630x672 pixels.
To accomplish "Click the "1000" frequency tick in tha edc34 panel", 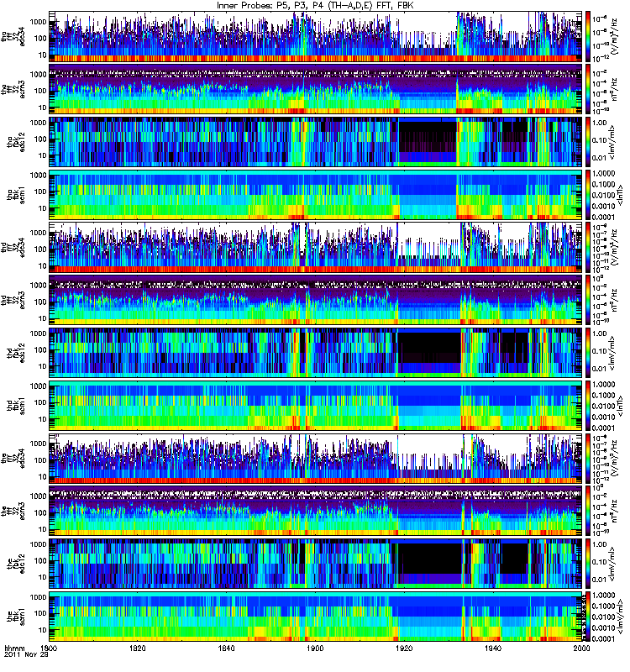I will (38, 22).
